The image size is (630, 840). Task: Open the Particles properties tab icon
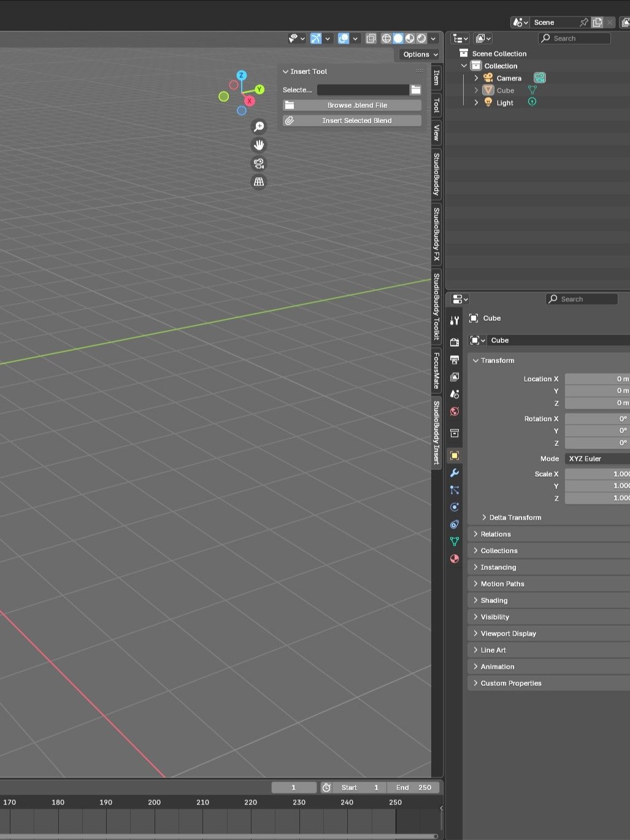point(455,490)
